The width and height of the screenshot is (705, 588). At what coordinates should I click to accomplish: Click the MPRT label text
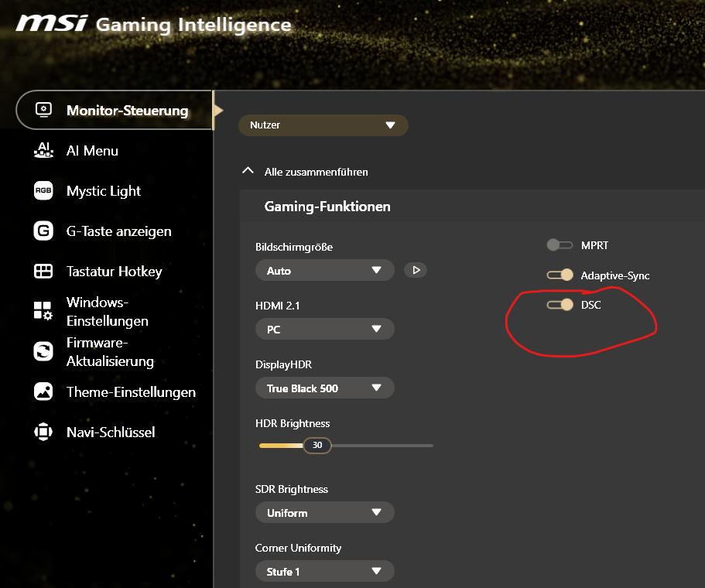(x=594, y=245)
